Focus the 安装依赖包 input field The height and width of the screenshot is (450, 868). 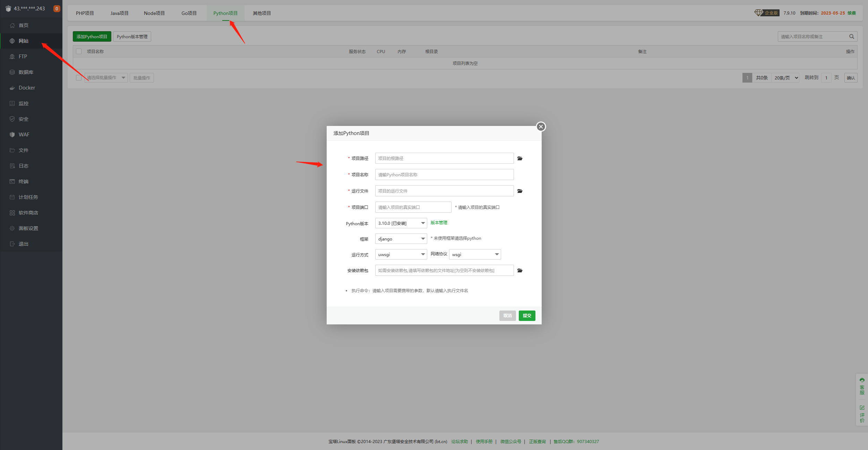[444, 270]
